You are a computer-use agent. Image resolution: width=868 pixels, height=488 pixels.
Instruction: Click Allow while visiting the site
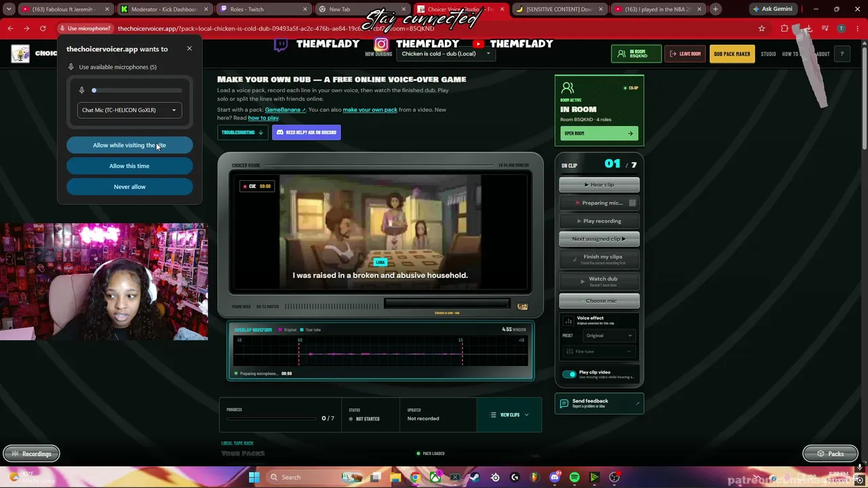click(130, 145)
